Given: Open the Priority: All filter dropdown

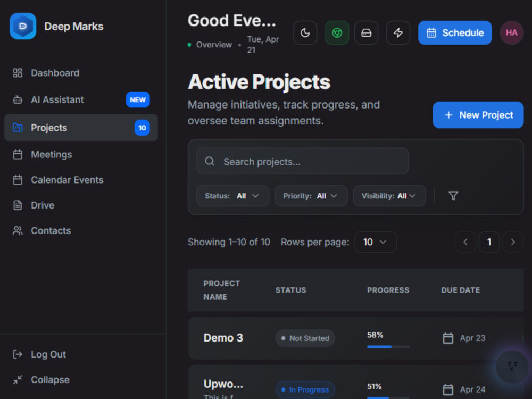Looking at the screenshot, I should click(311, 196).
